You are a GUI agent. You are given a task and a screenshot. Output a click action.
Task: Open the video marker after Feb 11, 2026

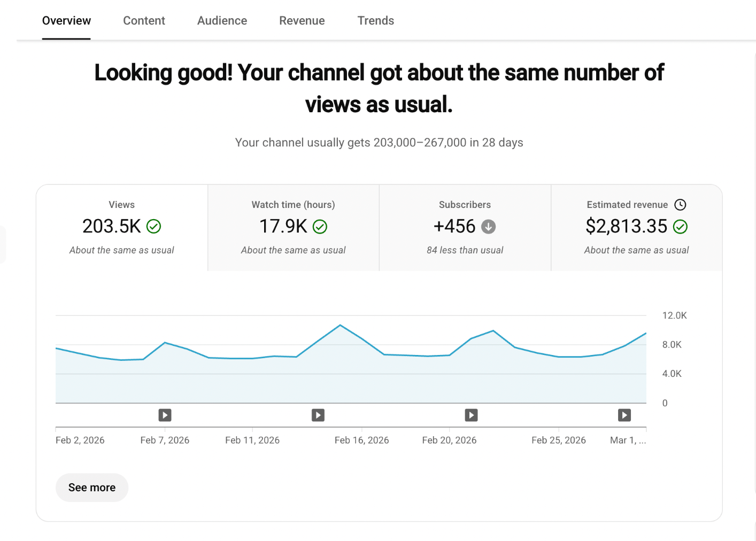[318, 415]
